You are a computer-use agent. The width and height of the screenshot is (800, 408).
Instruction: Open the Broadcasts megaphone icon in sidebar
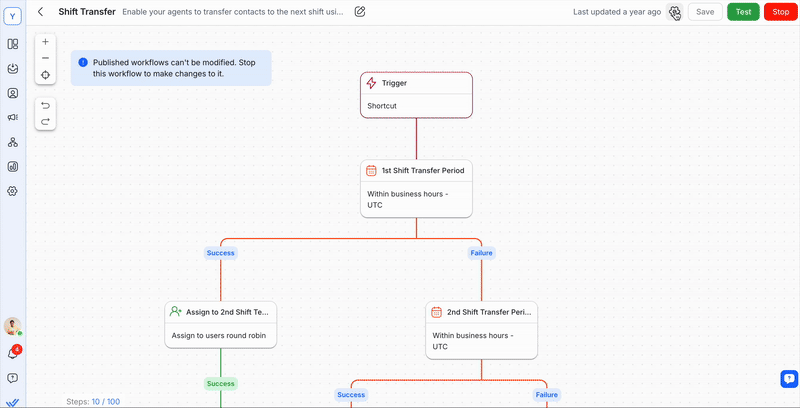point(13,117)
